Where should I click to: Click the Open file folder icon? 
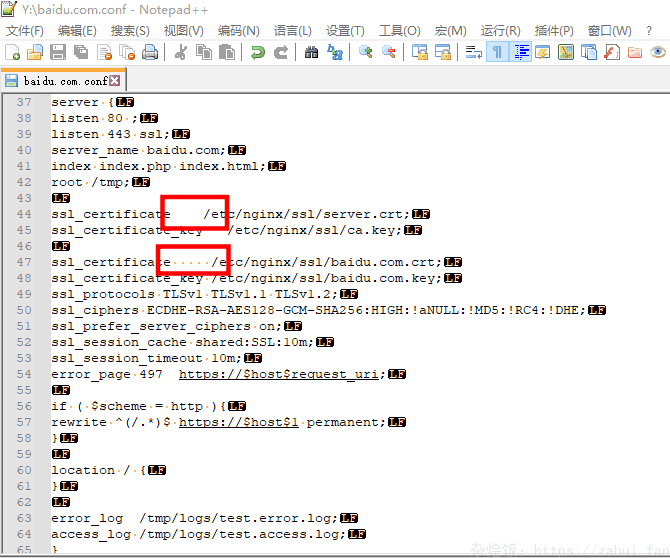[35, 52]
